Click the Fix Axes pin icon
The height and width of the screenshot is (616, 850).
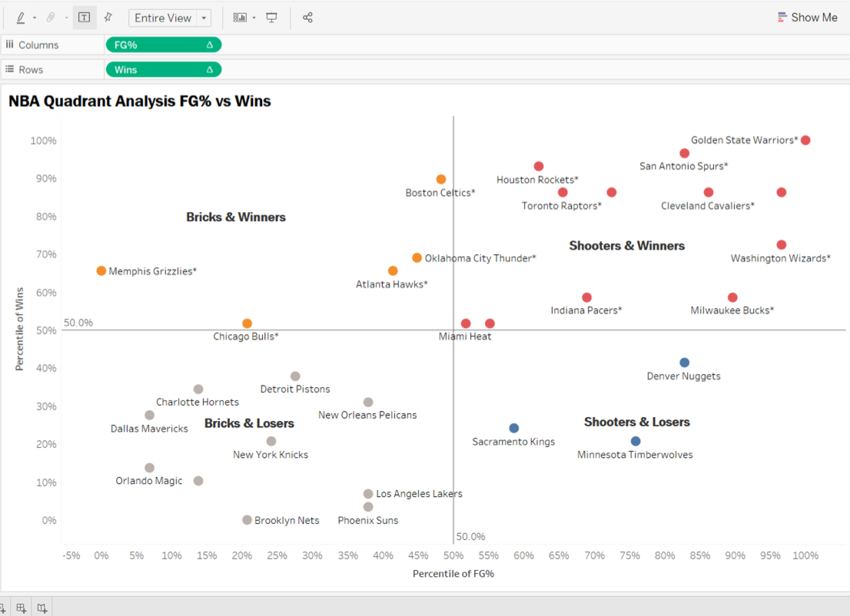tap(107, 17)
